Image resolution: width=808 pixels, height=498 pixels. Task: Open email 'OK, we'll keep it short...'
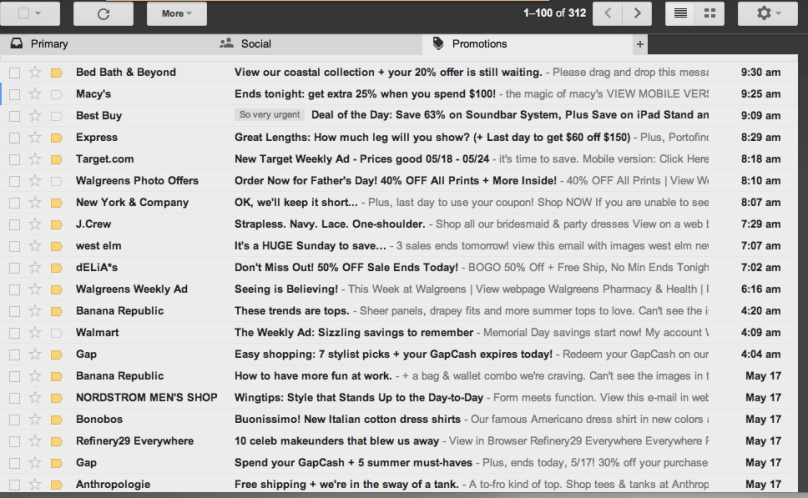(296, 202)
